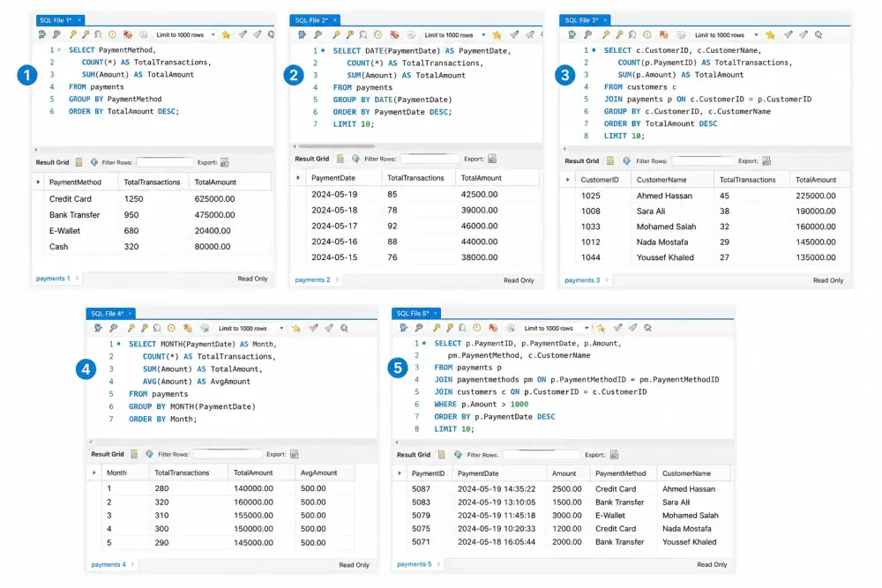Click the yellow star icon in SQL File 4 toolbar

point(295,328)
